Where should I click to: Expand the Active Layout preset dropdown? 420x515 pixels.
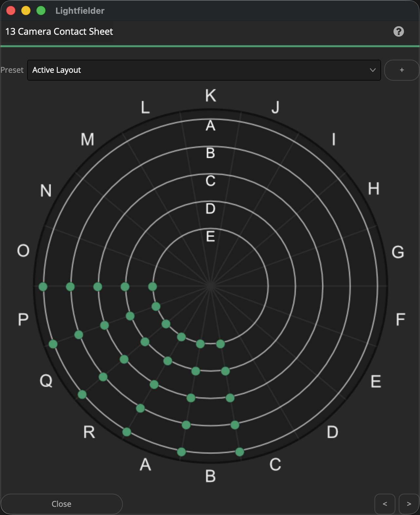[204, 70]
